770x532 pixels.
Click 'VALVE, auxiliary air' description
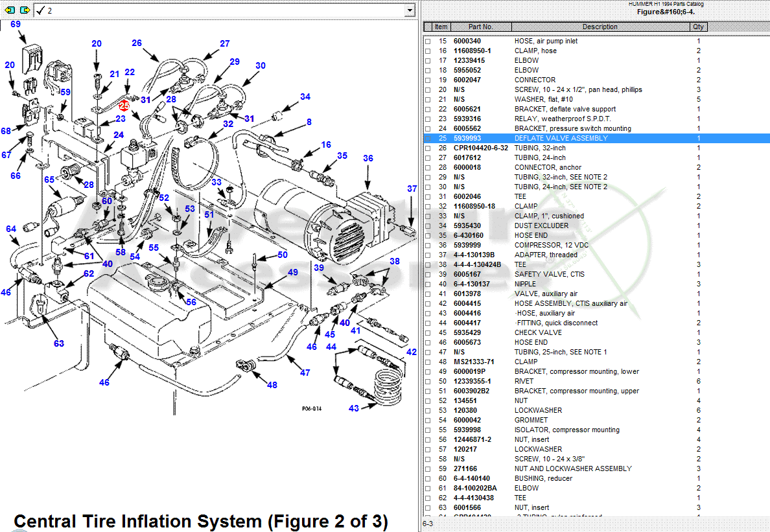[546, 294]
